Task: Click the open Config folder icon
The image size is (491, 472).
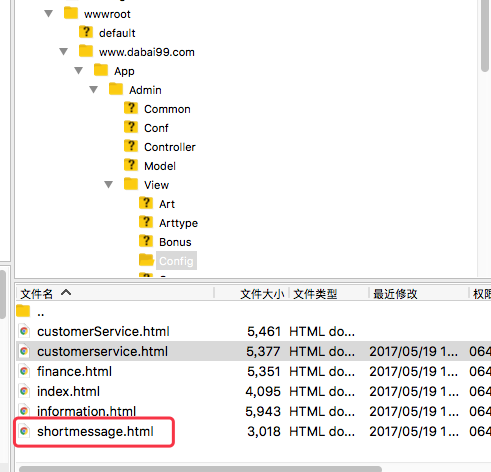Action: click(146, 260)
